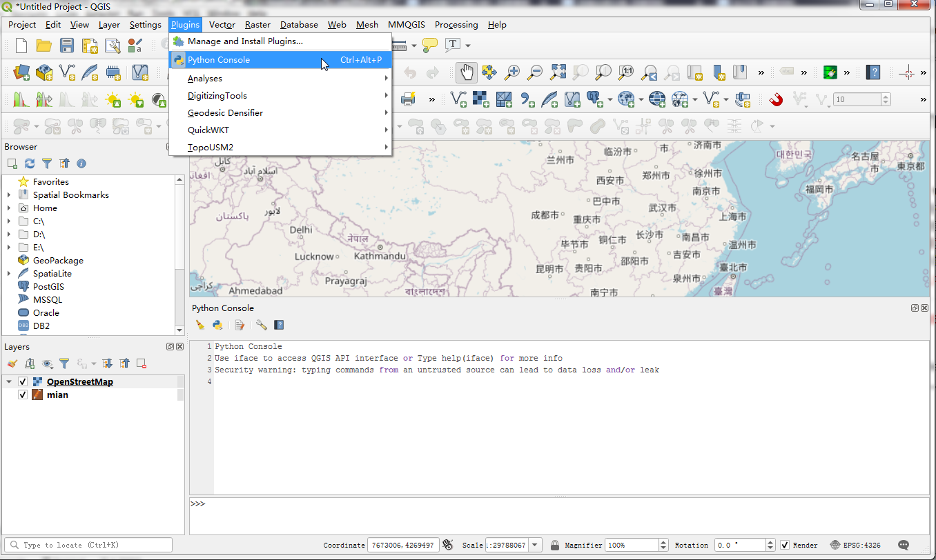Image resolution: width=936 pixels, height=560 pixels.
Task: Select the Pan Map hand tool
Action: tap(467, 72)
